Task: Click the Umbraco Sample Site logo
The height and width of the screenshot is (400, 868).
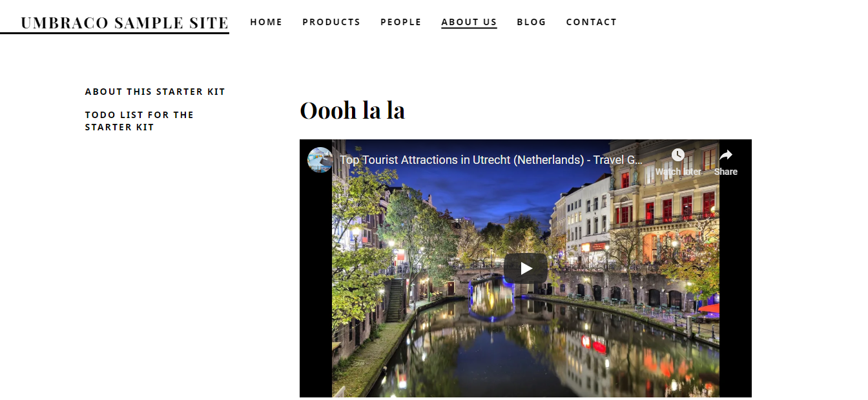Action: click(x=125, y=23)
